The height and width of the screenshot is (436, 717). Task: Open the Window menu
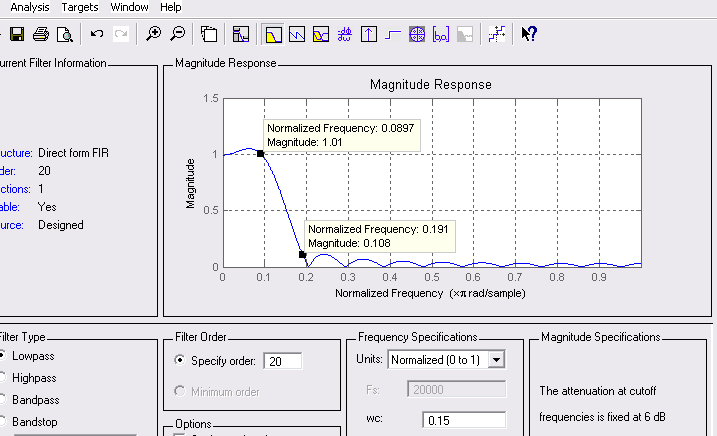tap(129, 7)
